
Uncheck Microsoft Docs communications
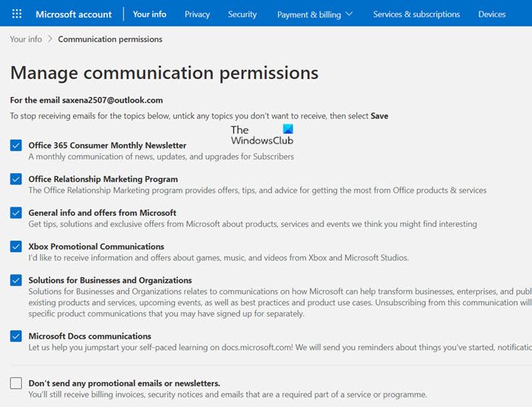click(16, 336)
